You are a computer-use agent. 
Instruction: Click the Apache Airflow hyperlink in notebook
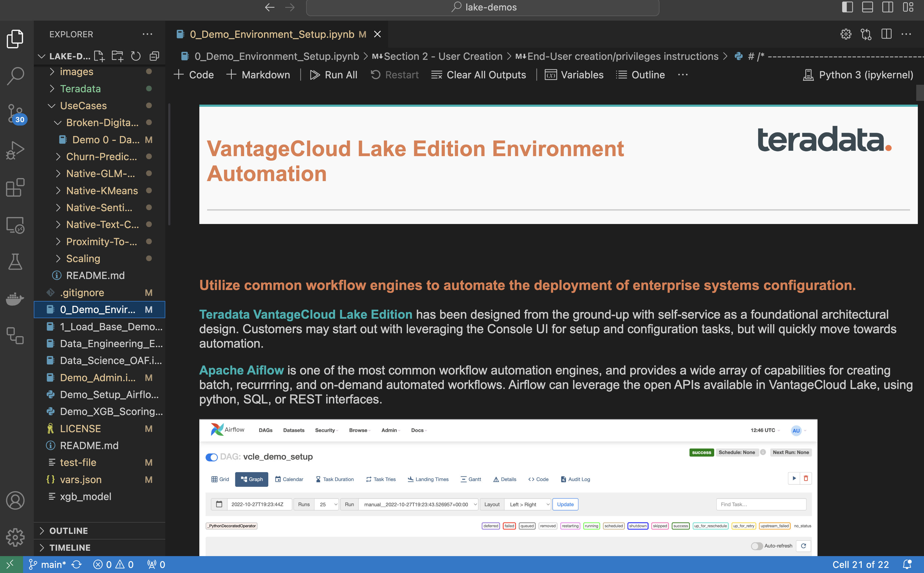(241, 370)
